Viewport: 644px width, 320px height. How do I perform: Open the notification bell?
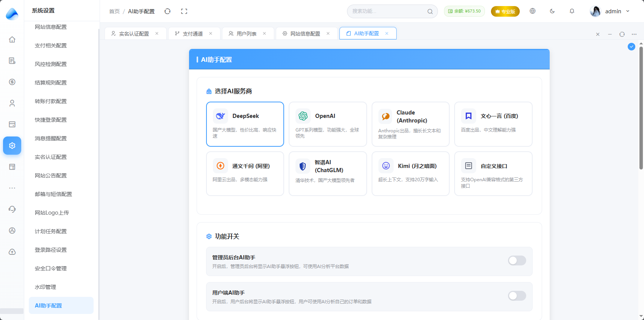click(572, 11)
